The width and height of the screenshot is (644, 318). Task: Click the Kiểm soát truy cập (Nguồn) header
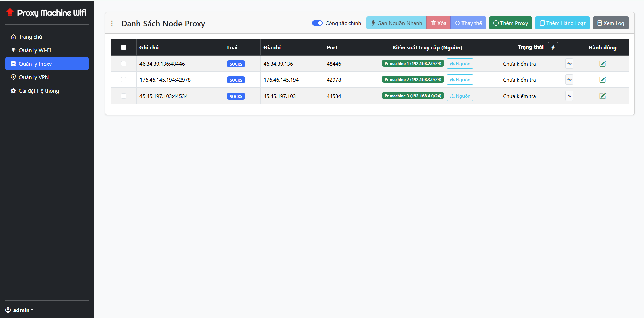427,47
